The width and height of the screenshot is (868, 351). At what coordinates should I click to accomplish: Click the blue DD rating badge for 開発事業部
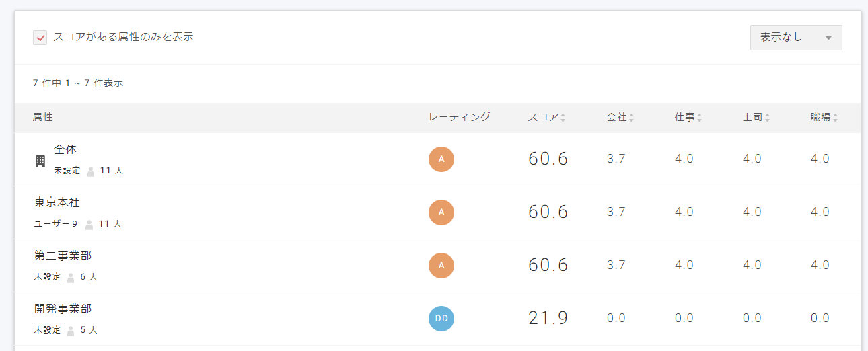pyautogui.click(x=441, y=318)
